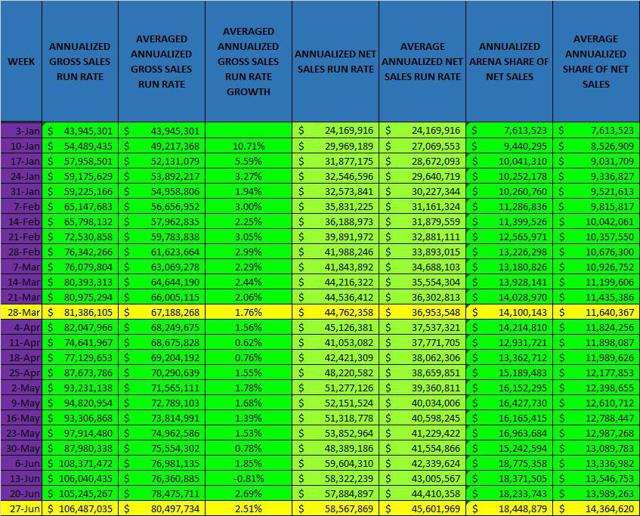The width and height of the screenshot is (640, 516).
Task: Click the cell with 44,536,412
Action: (x=336, y=297)
